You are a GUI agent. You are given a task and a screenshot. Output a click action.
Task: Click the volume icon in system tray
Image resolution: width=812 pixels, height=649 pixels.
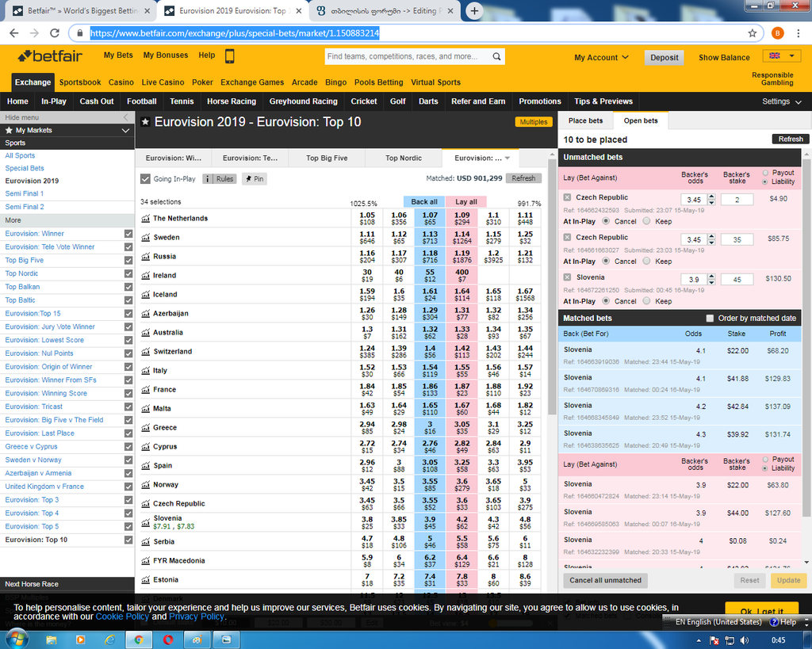(x=744, y=641)
